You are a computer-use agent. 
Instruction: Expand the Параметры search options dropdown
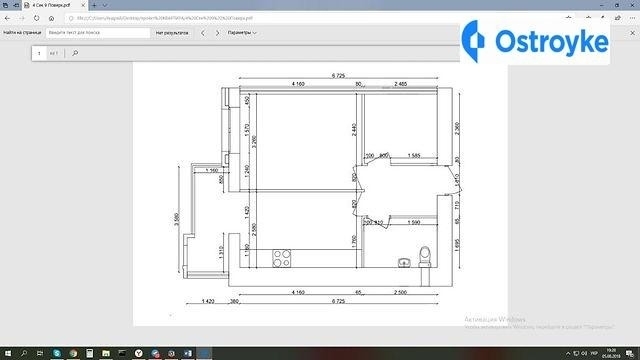tap(242, 33)
